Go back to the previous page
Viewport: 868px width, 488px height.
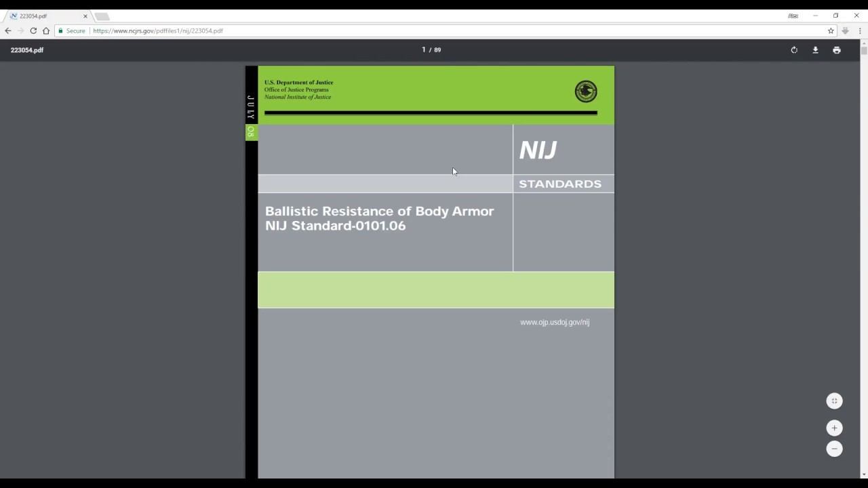tap(8, 30)
